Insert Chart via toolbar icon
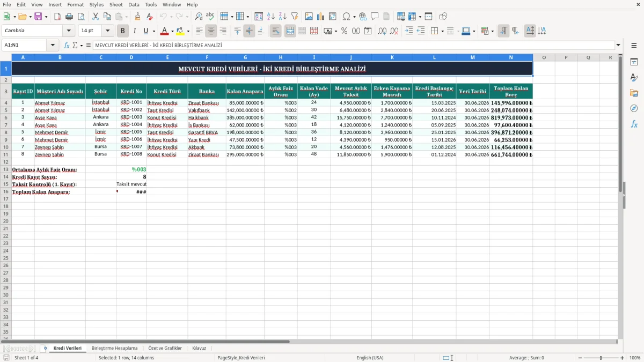Screen dimensions: 644x362 pos(321,17)
